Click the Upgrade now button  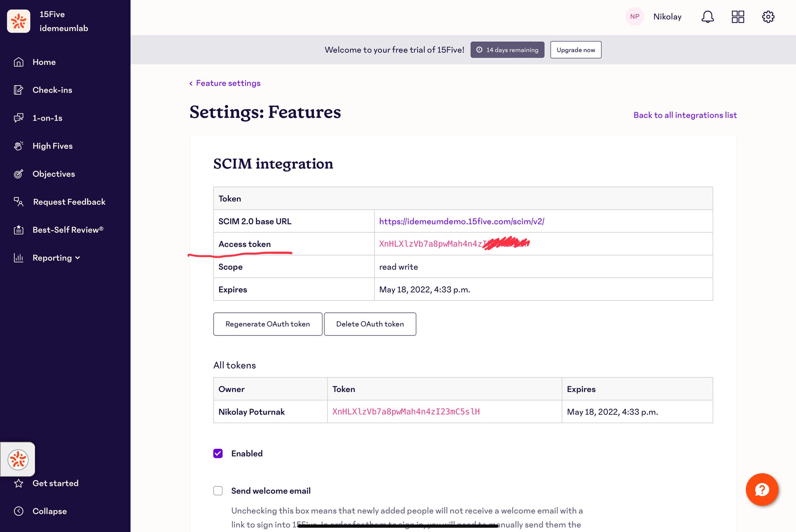point(576,50)
